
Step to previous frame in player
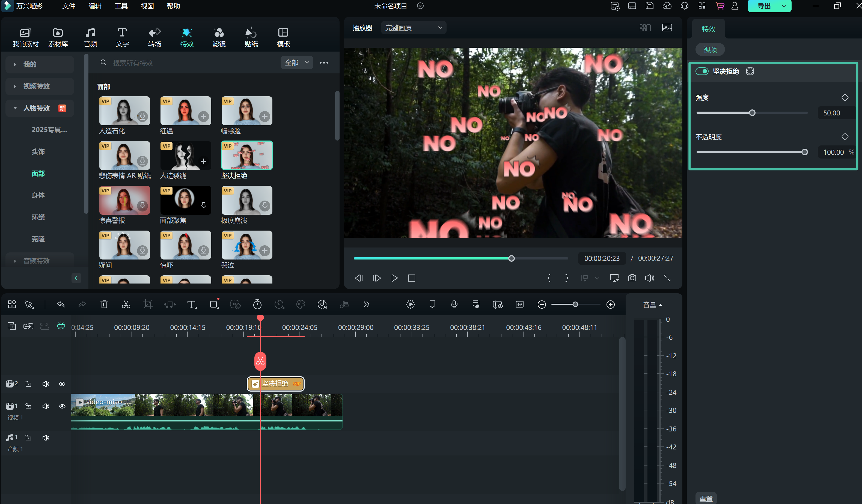(359, 278)
